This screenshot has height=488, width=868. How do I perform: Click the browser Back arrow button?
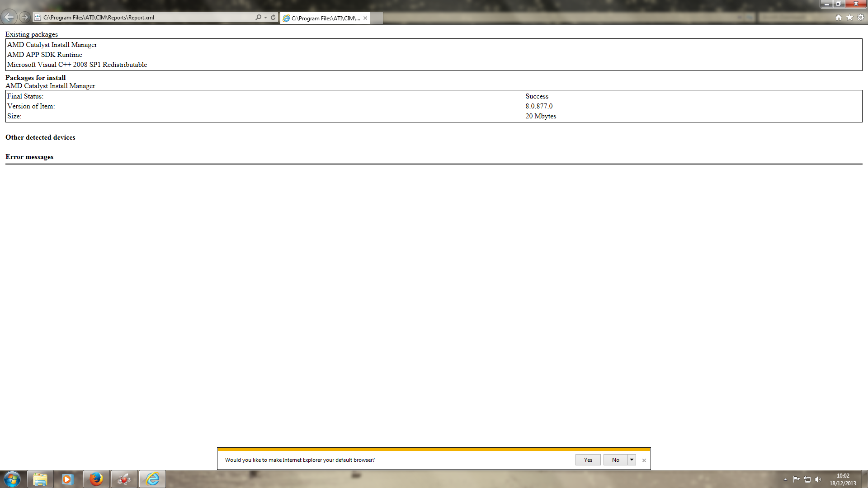click(9, 17)
